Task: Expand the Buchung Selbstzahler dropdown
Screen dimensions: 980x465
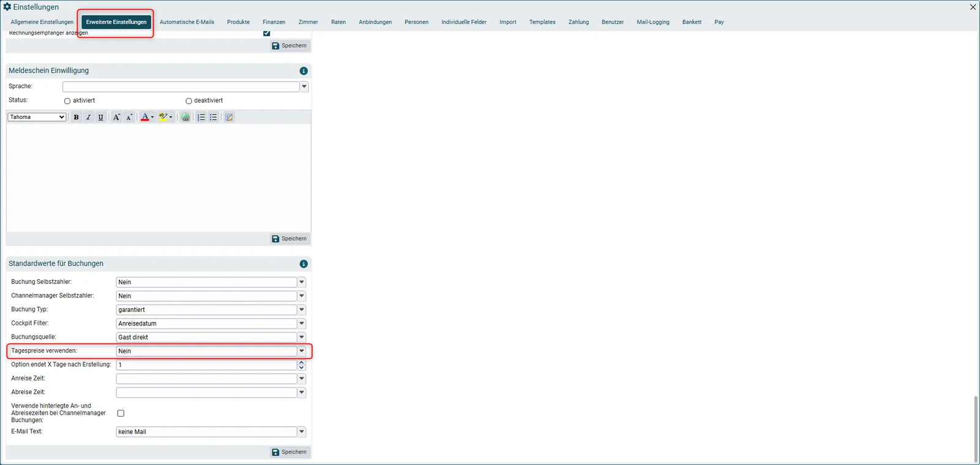Action: 301,282
